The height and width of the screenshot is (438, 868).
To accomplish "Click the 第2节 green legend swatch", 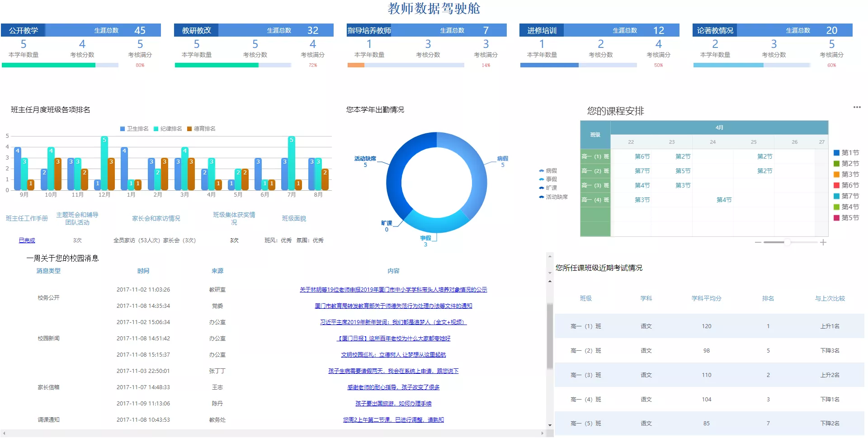I will click(x=836, y=164).
